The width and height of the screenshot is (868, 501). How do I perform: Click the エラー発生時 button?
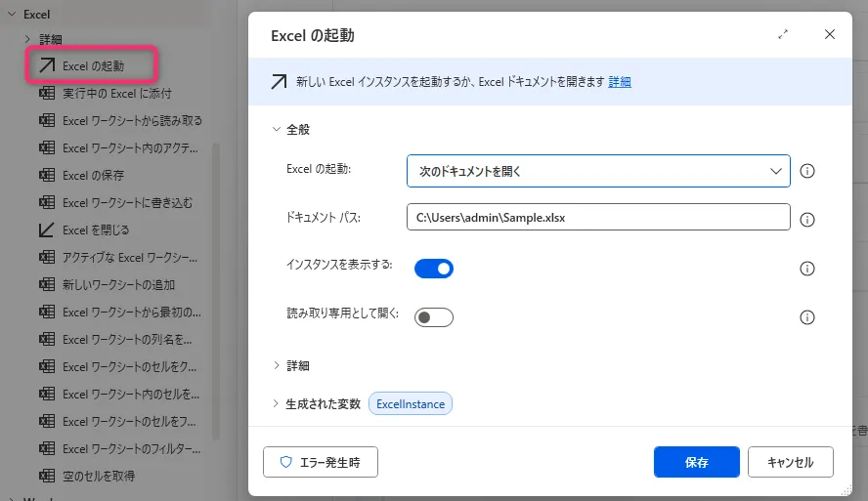pyautogui.click(x=320, y=462)
